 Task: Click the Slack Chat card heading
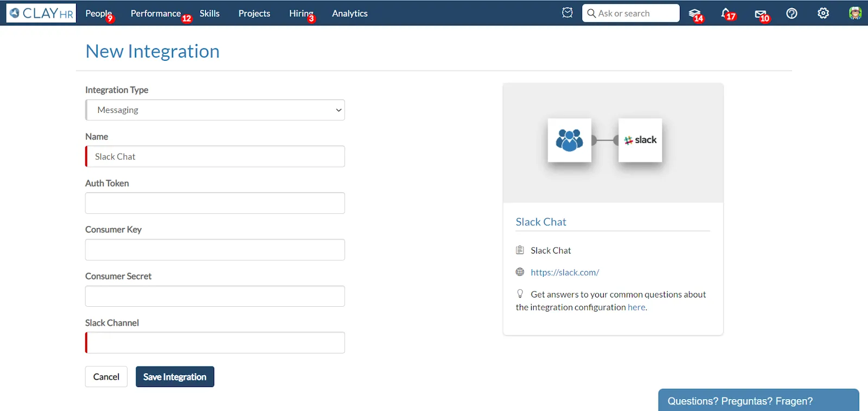coord(541,222)
